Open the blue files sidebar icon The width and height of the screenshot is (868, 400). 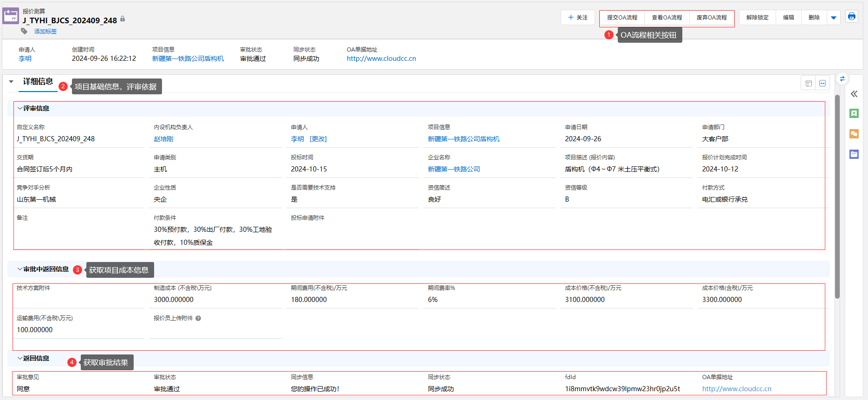(x=854, y=154)
